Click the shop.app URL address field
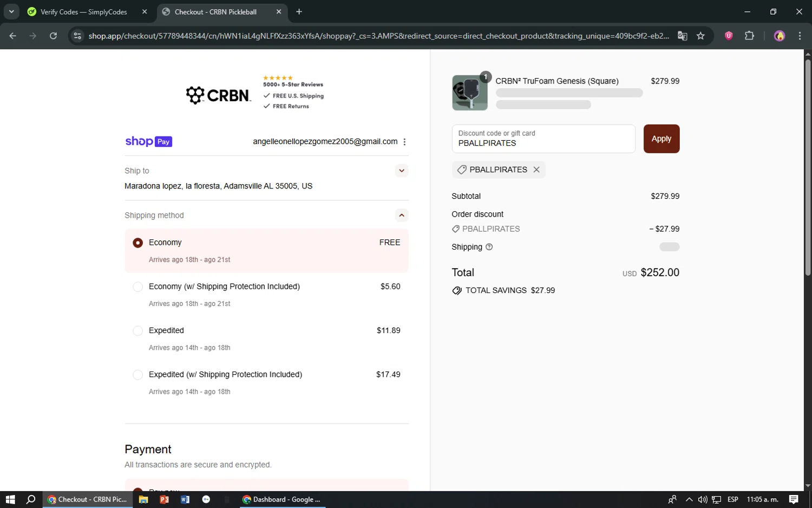Screen dimensions: 812x508 378,36
